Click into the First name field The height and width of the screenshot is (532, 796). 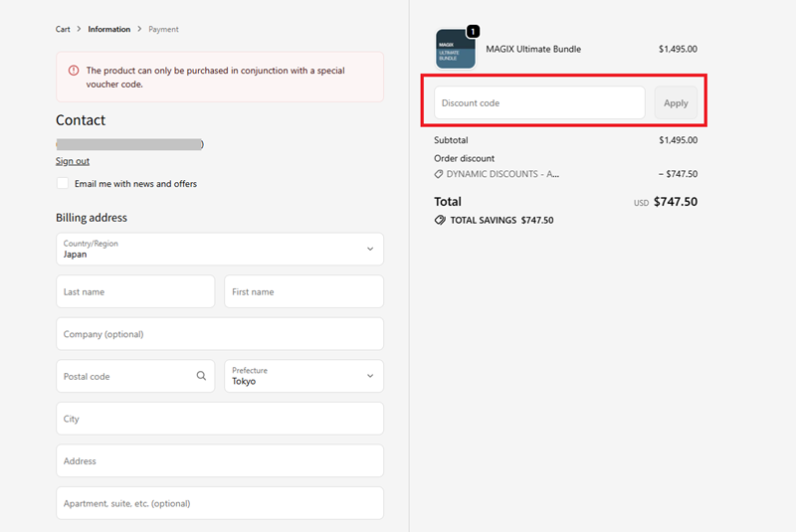[x=303, y=291]
